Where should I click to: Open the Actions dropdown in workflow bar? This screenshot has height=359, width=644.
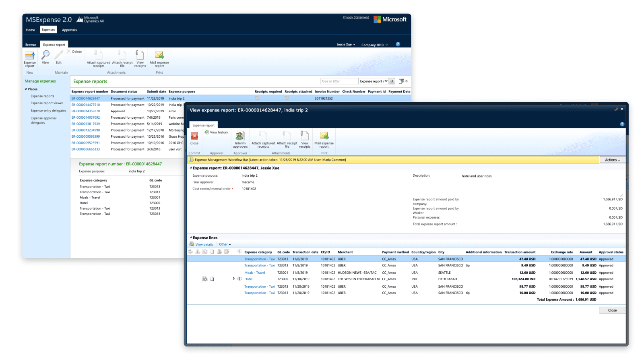tap(612, 160)
